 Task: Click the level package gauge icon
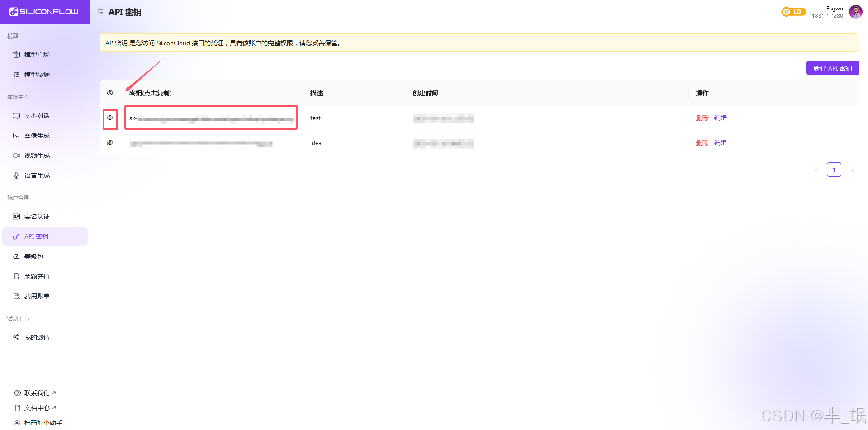(16, 256)
